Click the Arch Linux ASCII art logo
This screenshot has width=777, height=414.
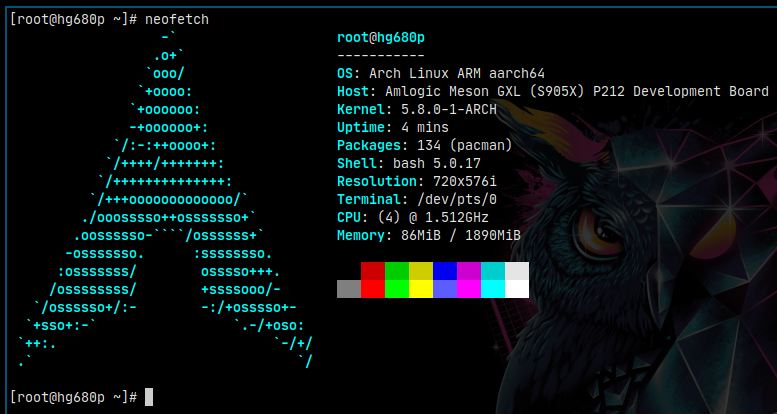coord(165,199)
